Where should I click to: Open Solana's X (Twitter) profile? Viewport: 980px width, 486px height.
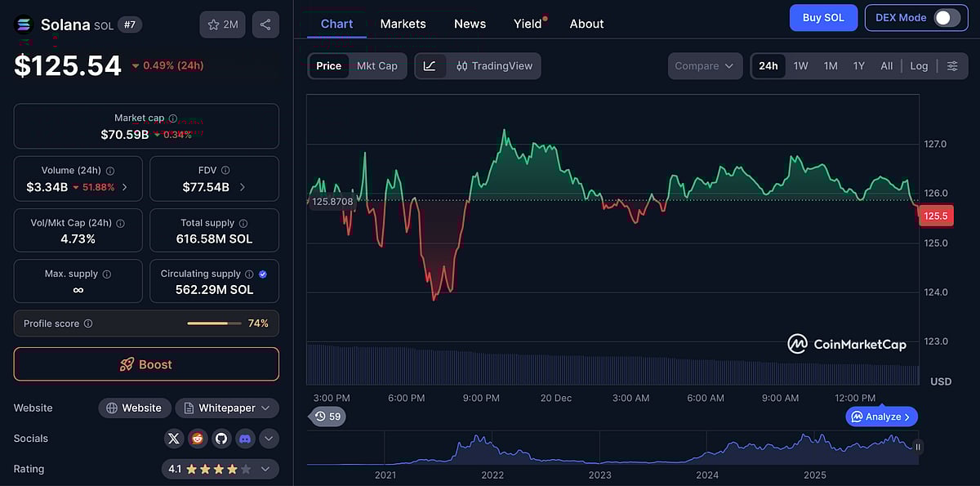(x=174, y=439)
